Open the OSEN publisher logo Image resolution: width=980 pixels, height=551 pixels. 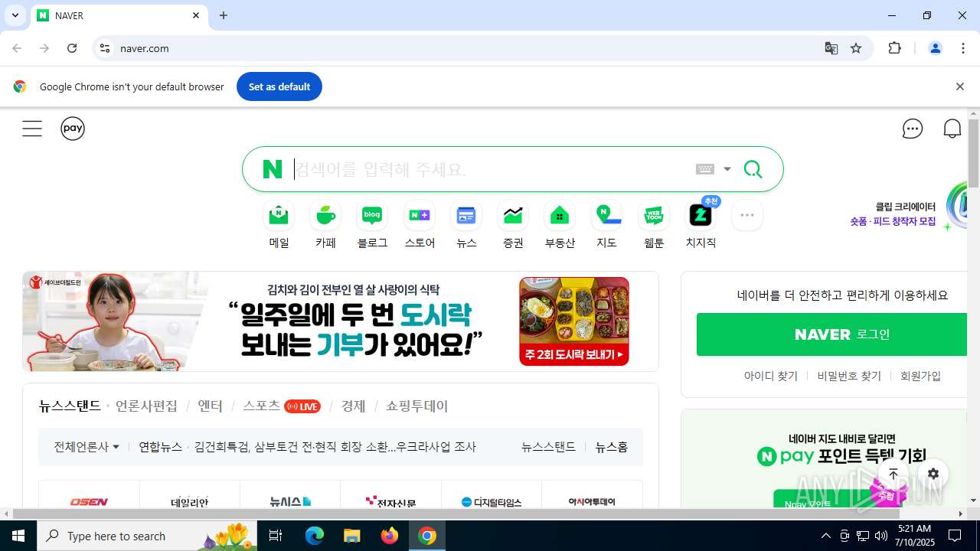89,502
